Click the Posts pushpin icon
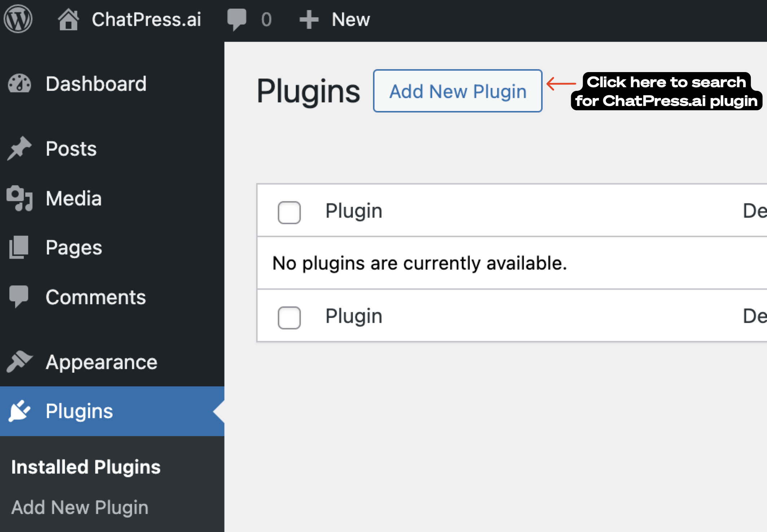767x532 pixels. pos(20,149)
